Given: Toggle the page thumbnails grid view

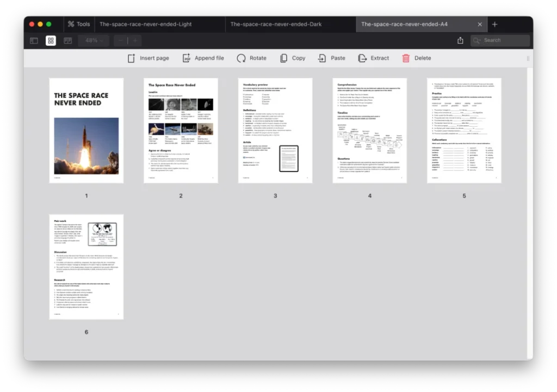Looking at the screenshot, I should click(50, 40).
